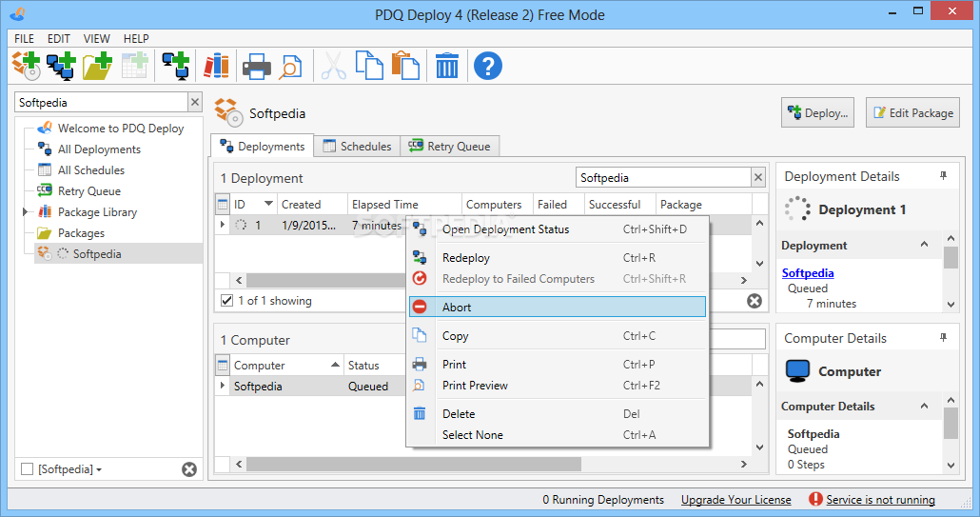Click the Copy toolbar icon
Image resolution: width=980 pixels, height=517 pixels.
(x=369, y=66)
